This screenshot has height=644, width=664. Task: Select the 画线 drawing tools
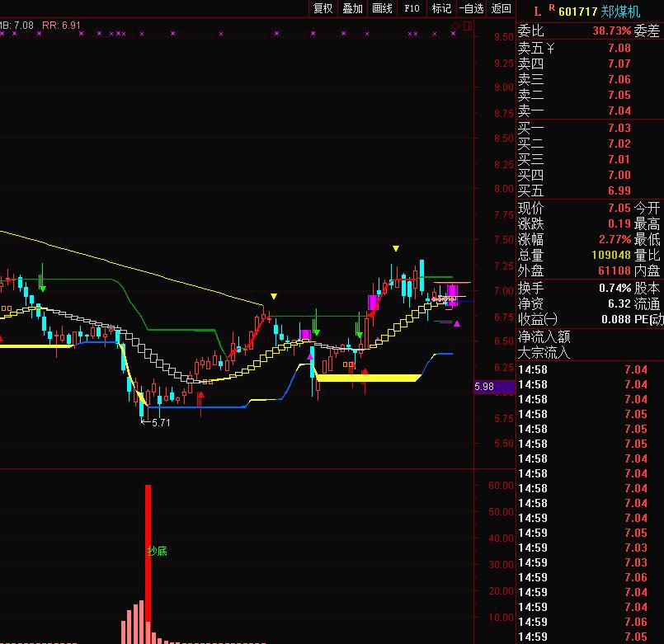[x=382, y=8]
